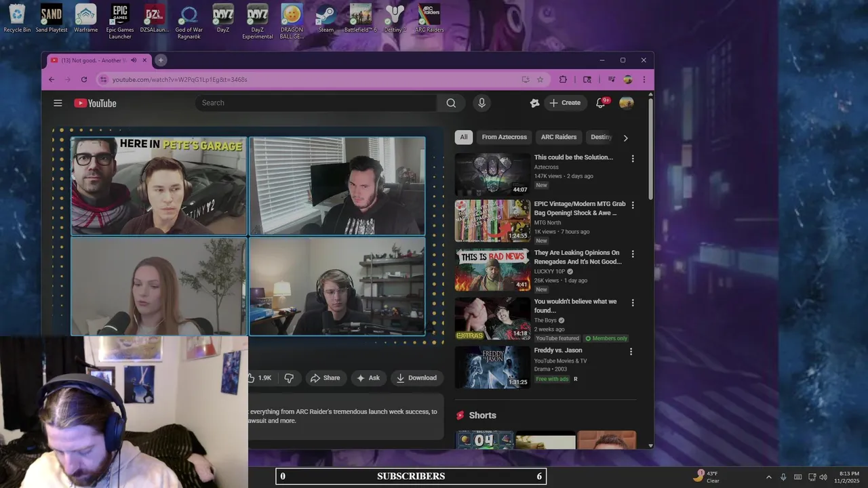
Task: Open EPIC Vintage/Modern MTG Grab Bag thumbnail
Action: [492, 221]
